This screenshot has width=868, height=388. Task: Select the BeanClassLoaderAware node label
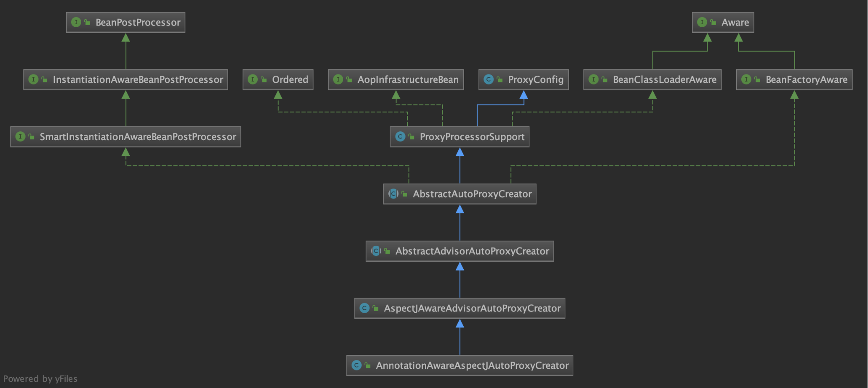click(x=664, y=79)
